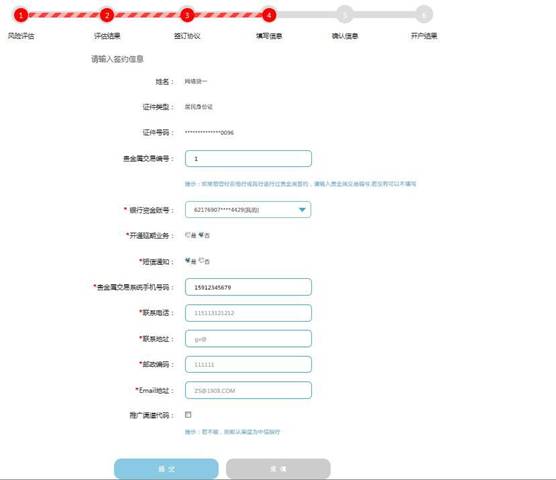
Task: Select 是 for 开通延期业务
Action: point(188,235)
